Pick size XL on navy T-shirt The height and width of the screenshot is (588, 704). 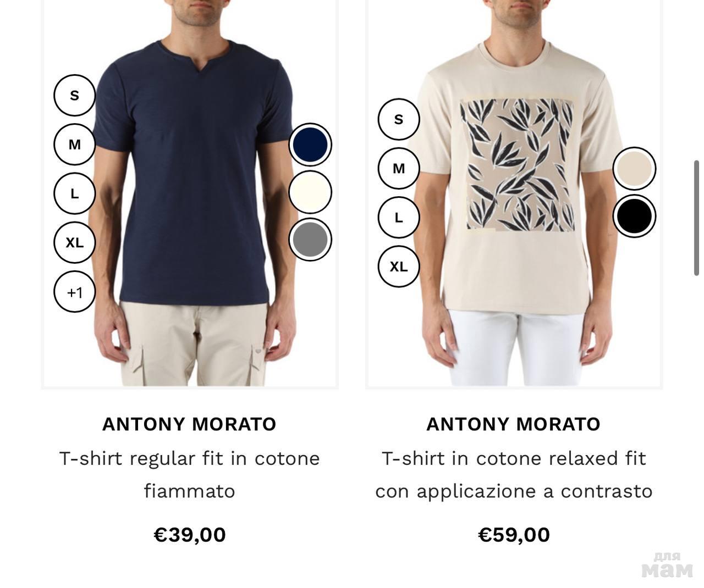click(x=75, y=242)
